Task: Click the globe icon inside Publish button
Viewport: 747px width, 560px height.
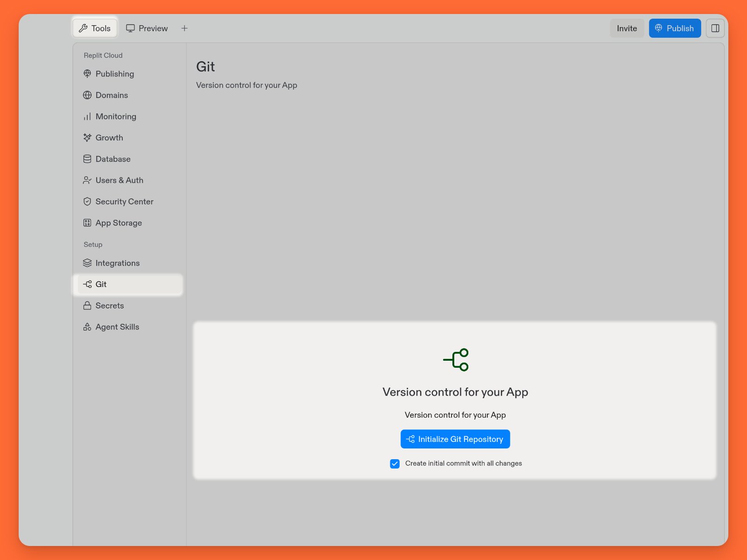Action: [658, 28]
